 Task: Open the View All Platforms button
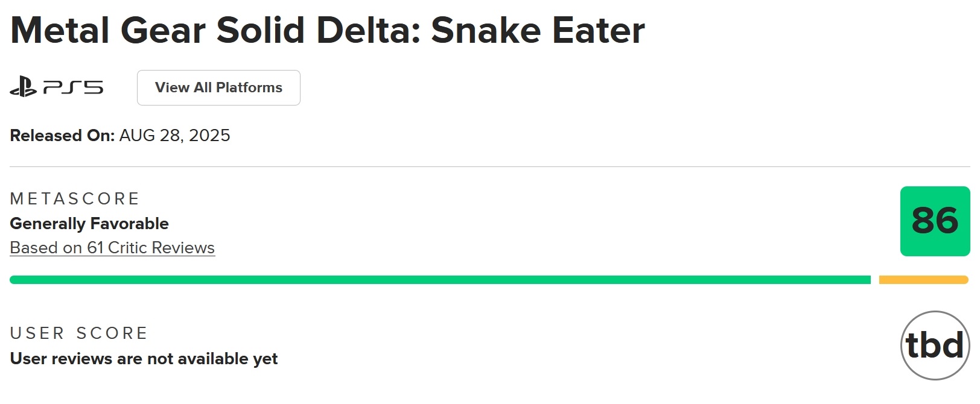coord(218,87)
